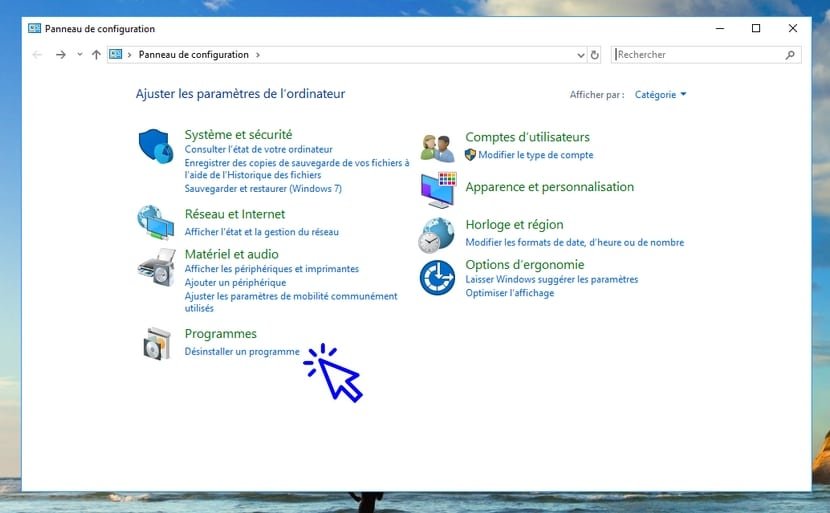
Task: Click Consulter l'état de votre ordinateur
Action: click(258, 149)
